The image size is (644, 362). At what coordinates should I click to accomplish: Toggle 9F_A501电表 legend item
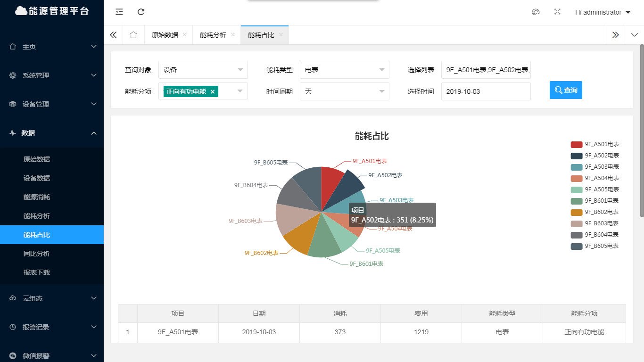pos(595,144)
